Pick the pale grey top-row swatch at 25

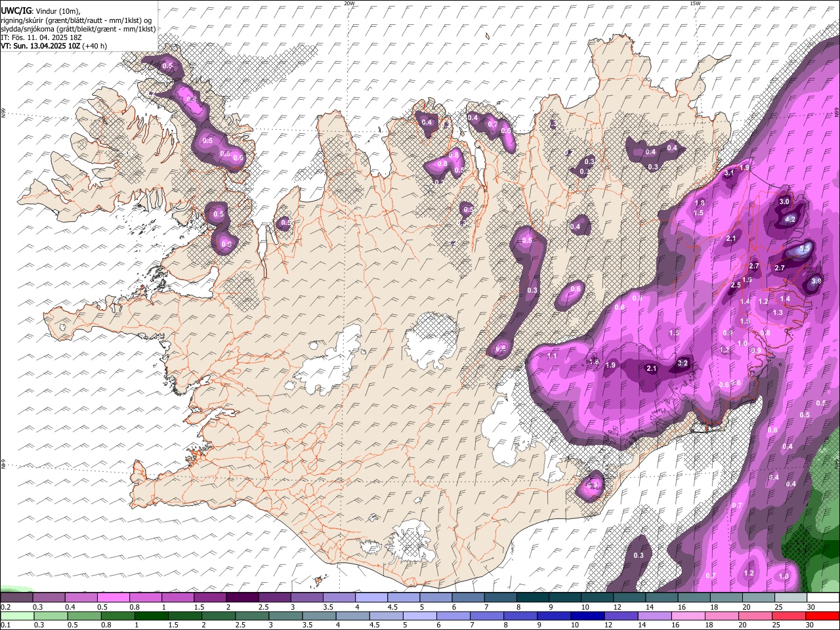(x=790, y=598)
